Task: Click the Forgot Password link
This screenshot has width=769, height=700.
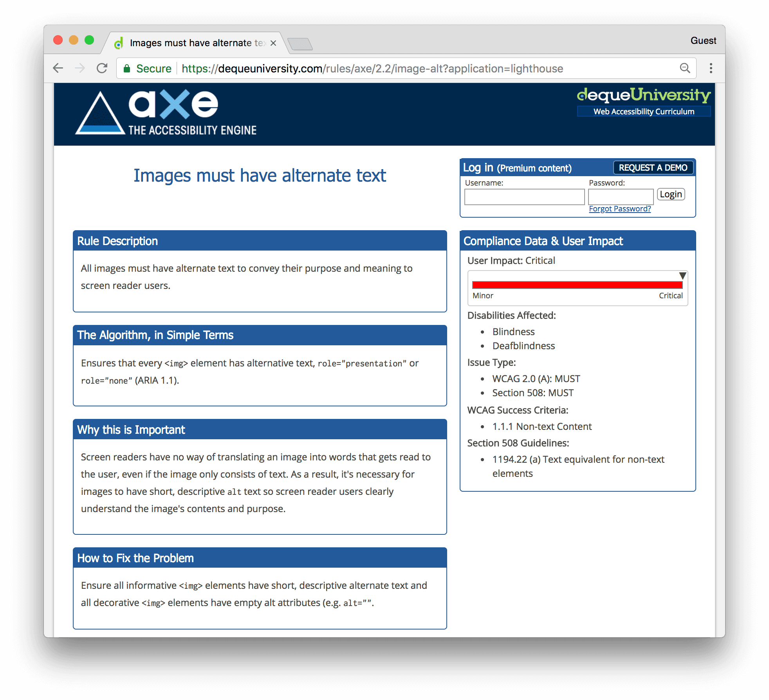Action: [619, 207]
